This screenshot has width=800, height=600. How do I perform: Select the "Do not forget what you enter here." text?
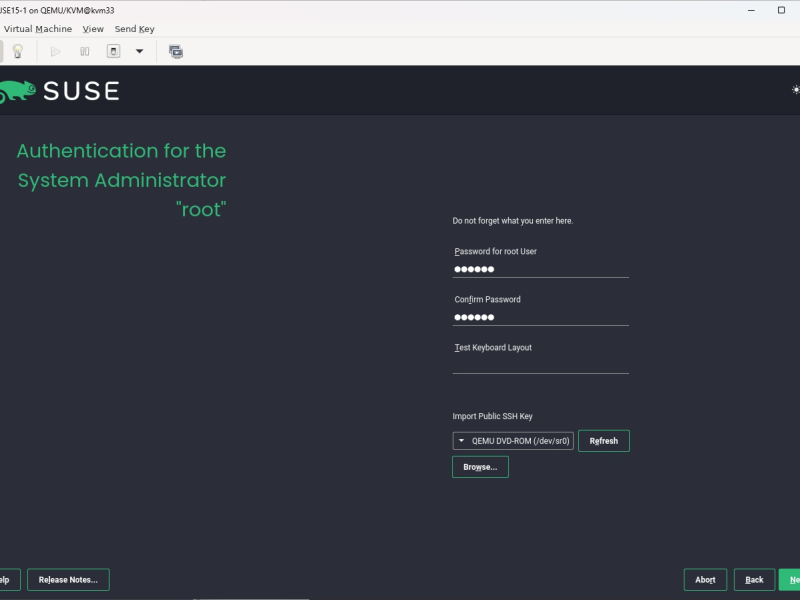[513, 221]
